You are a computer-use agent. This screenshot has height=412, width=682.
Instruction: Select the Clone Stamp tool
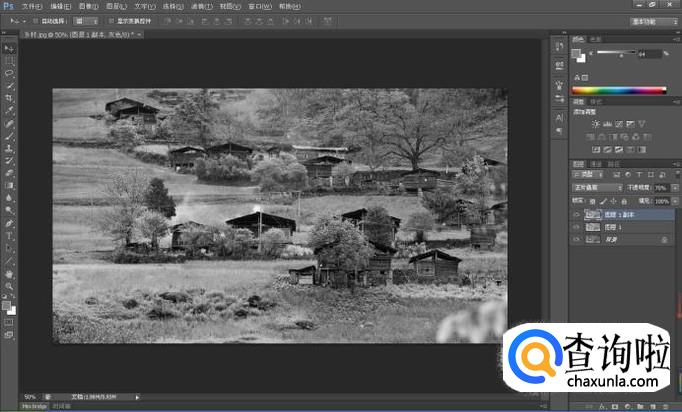[x=9, y=148]
